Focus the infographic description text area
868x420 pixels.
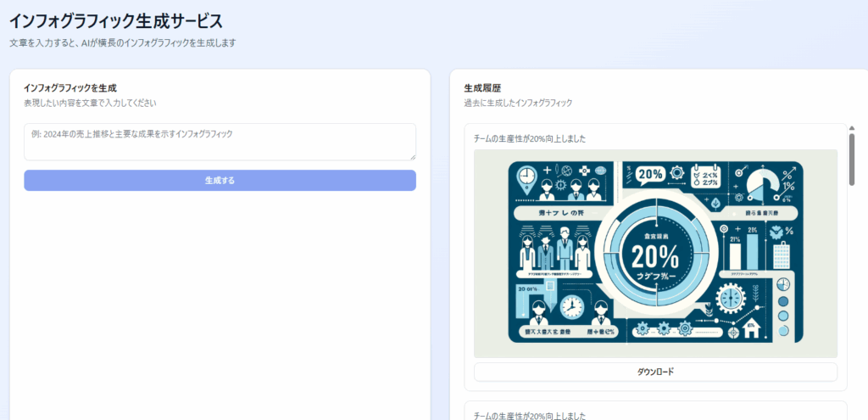point(220,141)
